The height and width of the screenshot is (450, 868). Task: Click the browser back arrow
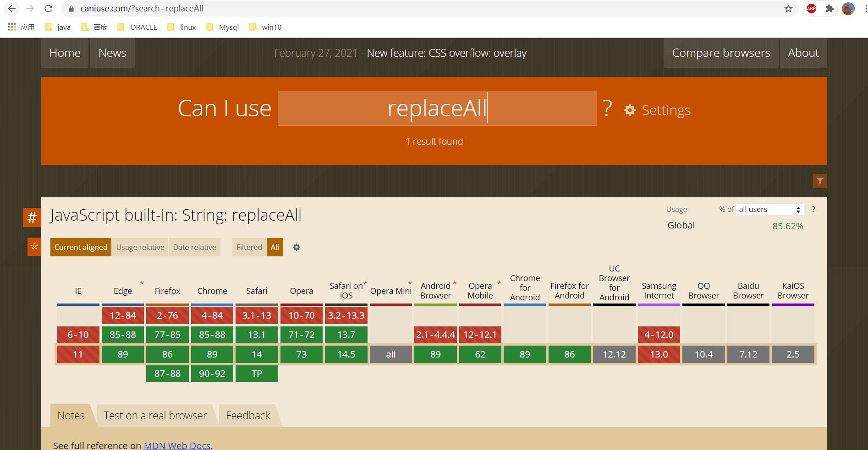click(12, 8)
